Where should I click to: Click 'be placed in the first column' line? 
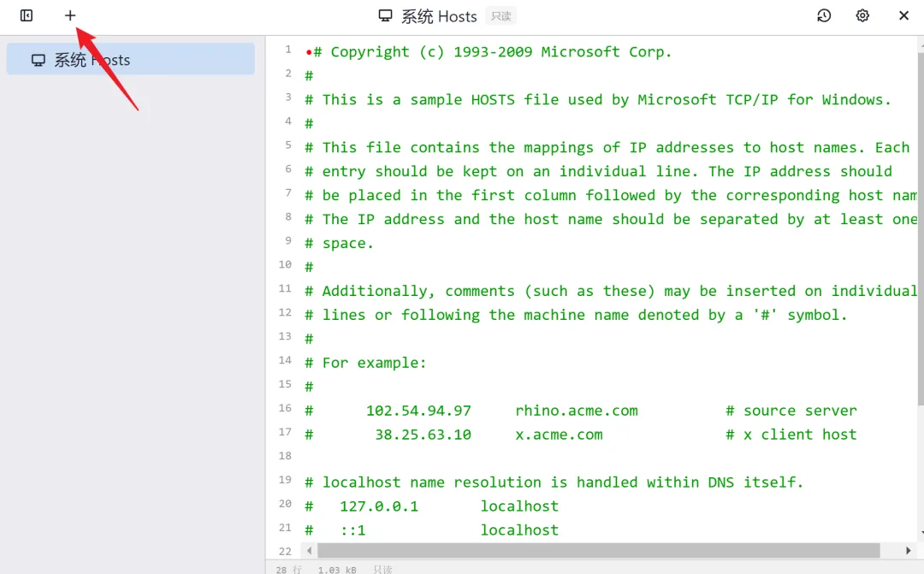tap(611, 196)
